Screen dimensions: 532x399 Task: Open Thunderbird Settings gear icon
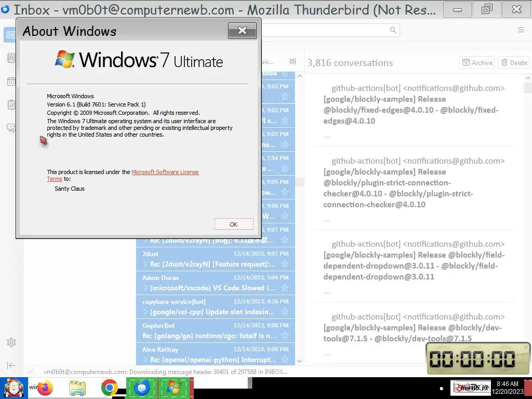[11, 342]
